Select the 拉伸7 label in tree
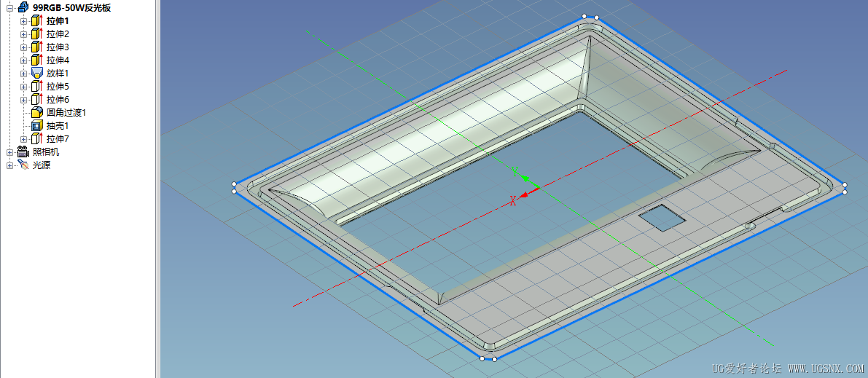 (58, 138)
